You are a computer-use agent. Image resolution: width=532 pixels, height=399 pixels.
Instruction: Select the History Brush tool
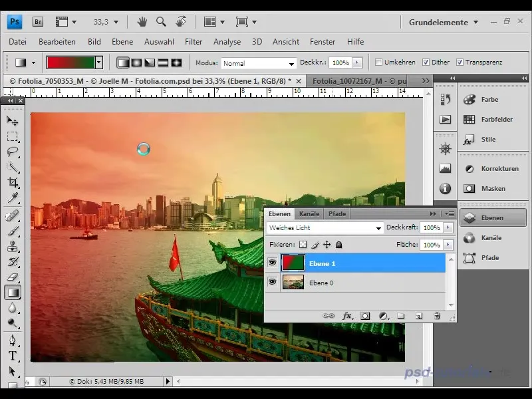13,261
